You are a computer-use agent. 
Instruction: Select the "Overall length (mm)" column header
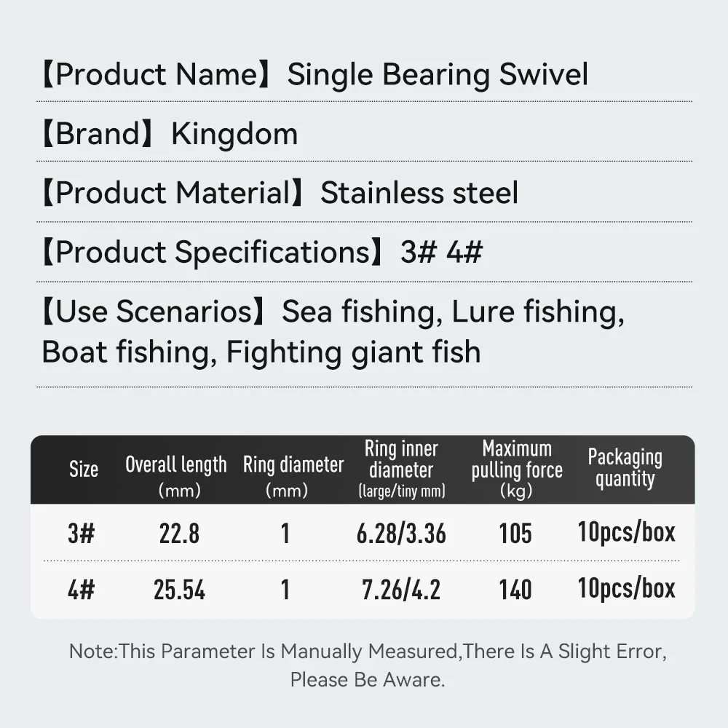176,476
